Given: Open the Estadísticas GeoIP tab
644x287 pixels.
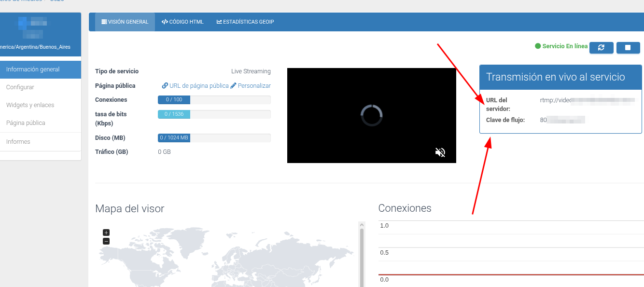Looking at the screenshot, I should [x=245, y=22].
